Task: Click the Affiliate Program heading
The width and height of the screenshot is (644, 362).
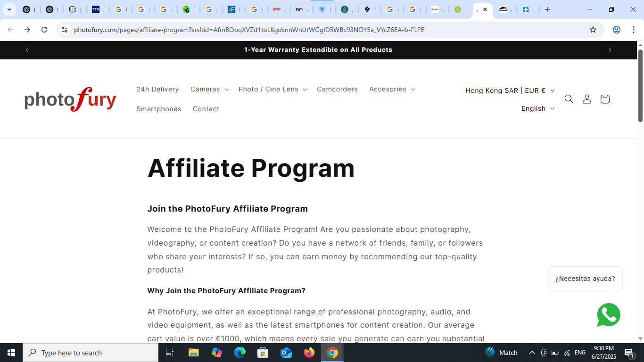Action: 251,168
